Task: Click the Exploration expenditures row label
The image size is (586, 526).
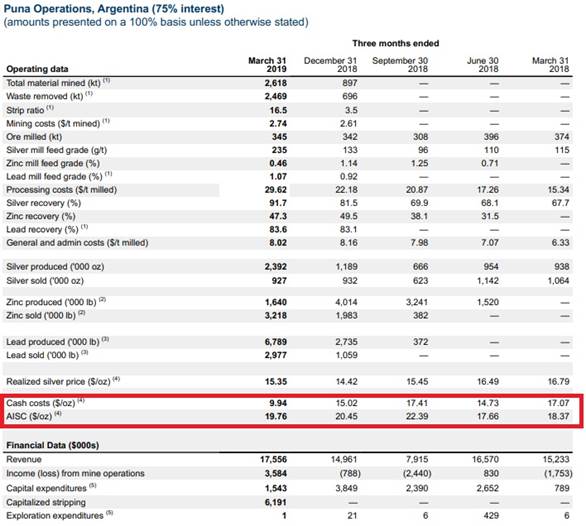Action: pyautogui.click(x=59, y=516)
